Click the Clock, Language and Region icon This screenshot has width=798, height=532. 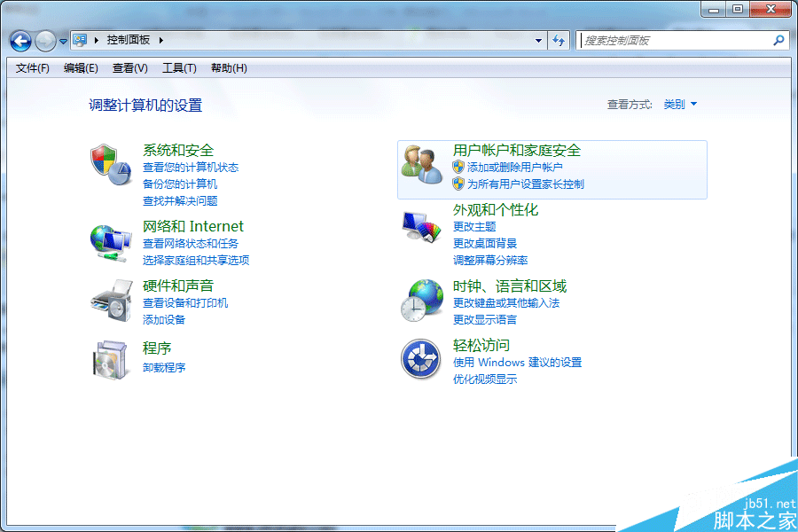(x=421, y=301)
